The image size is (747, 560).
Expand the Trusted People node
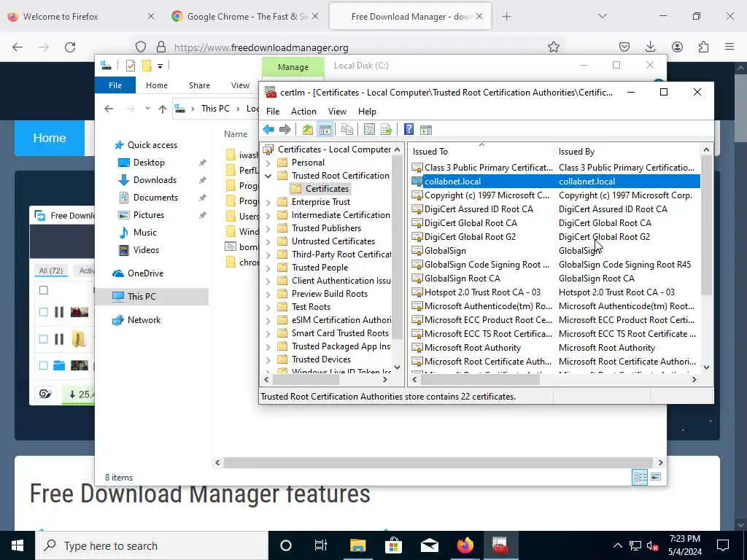click(x=268, y=268)
